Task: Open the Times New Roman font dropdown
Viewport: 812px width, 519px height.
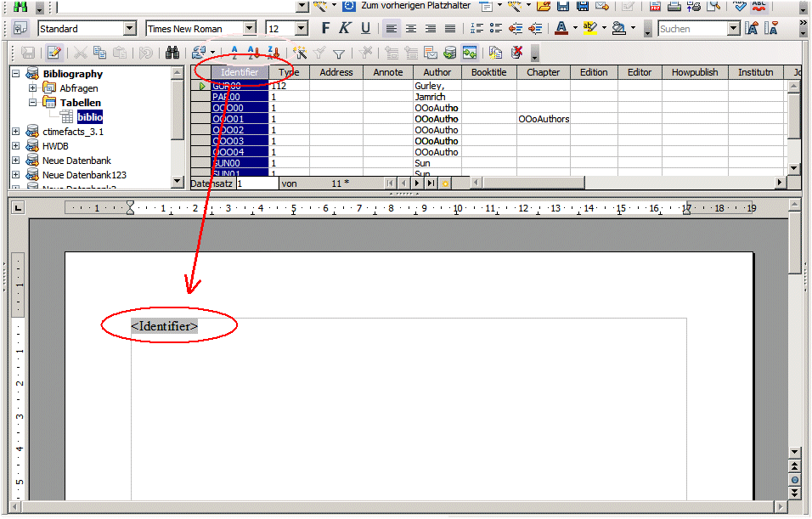Action: tap(249, 29)
